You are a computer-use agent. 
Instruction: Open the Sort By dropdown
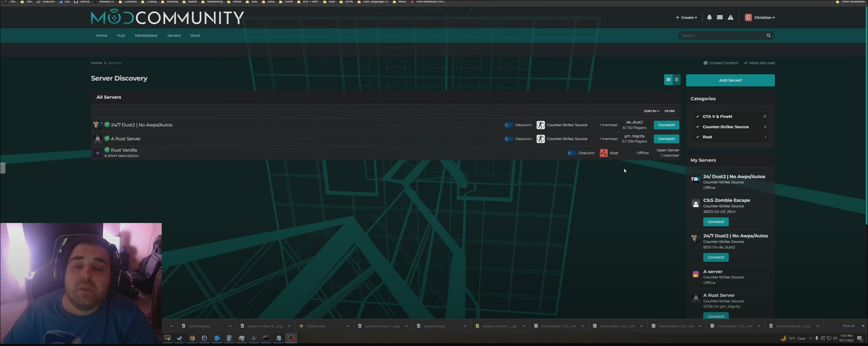tap(651, 111)
